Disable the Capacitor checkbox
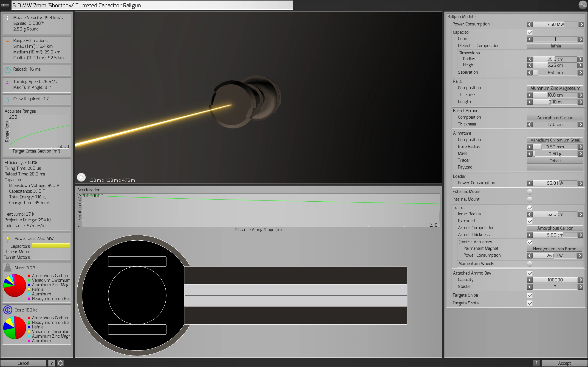Viewport: 588px width, 367px height. [530, 33]
